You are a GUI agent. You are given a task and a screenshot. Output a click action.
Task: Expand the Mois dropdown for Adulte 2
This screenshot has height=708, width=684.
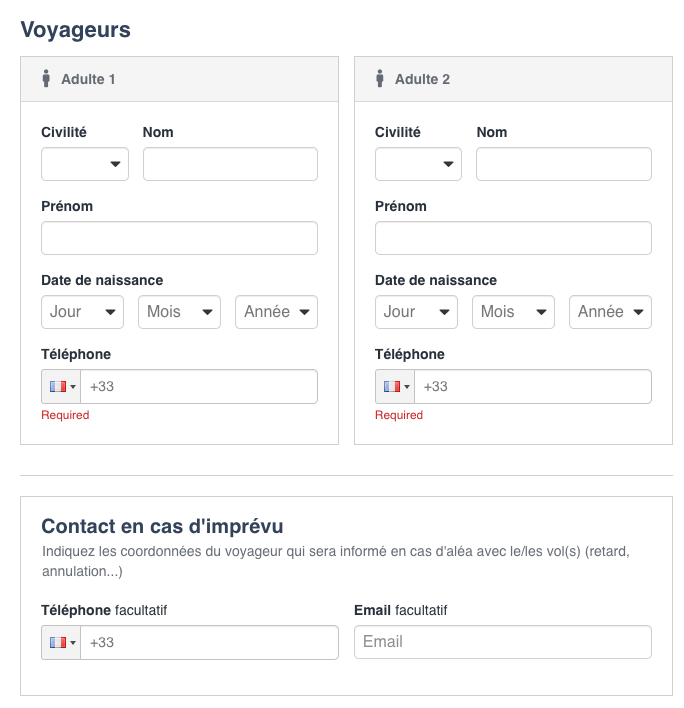(x=513, y=312)
